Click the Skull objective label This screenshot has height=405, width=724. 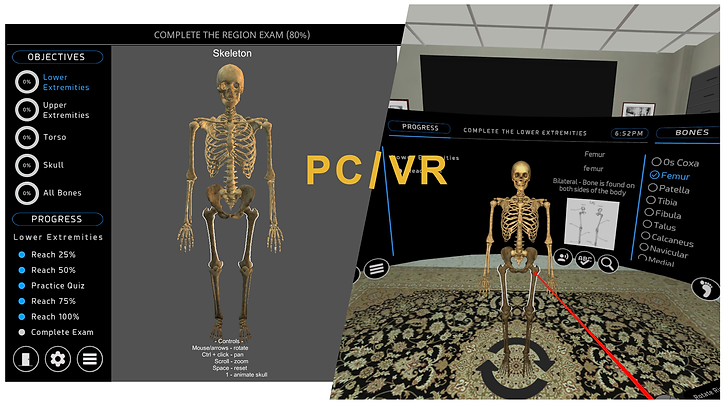tap(53, 165)
